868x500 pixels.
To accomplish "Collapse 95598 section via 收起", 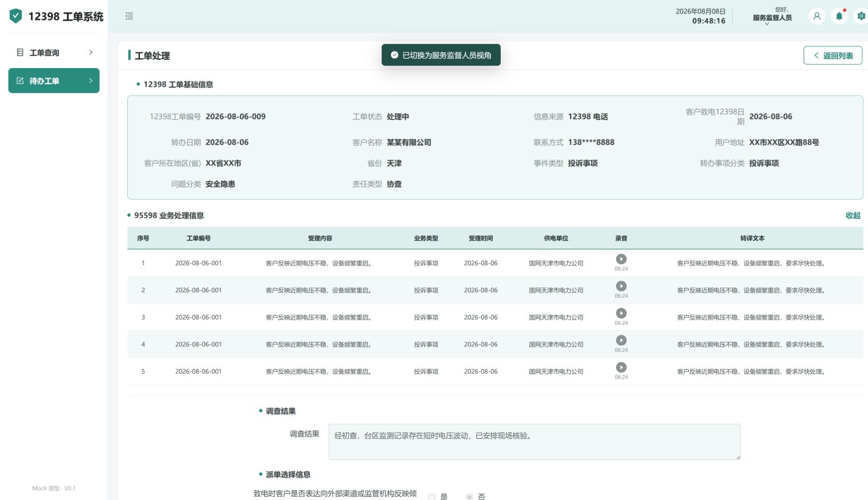I will [853, 215].
